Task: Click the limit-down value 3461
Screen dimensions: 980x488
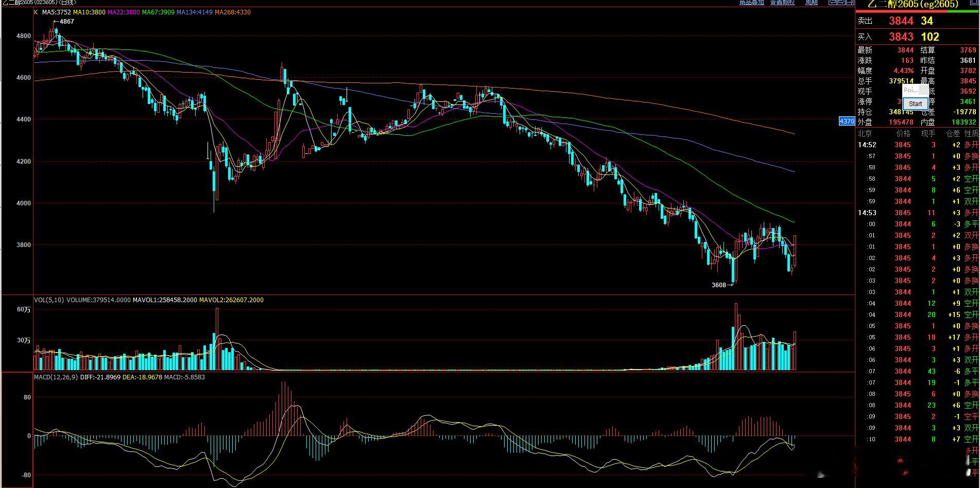Action: tap(968, 101)
